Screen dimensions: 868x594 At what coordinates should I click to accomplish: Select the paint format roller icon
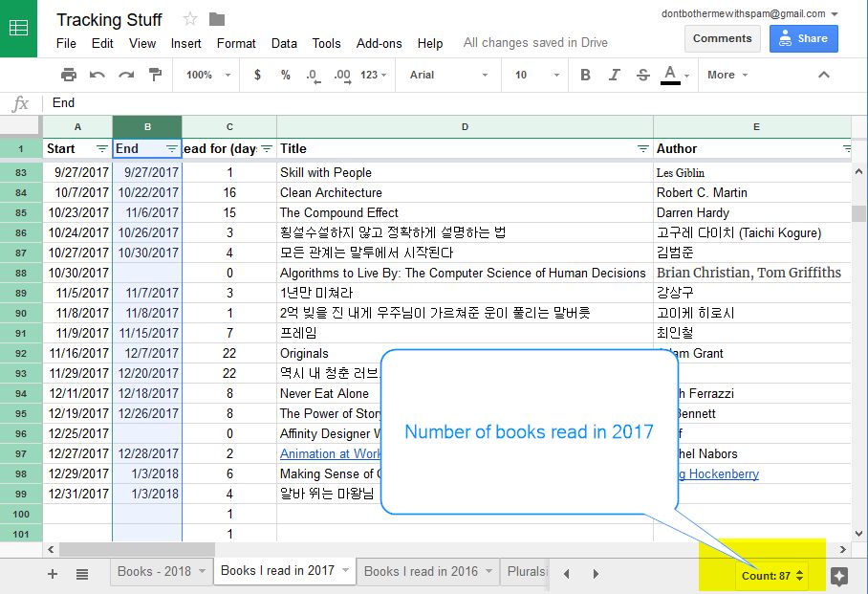155,75
